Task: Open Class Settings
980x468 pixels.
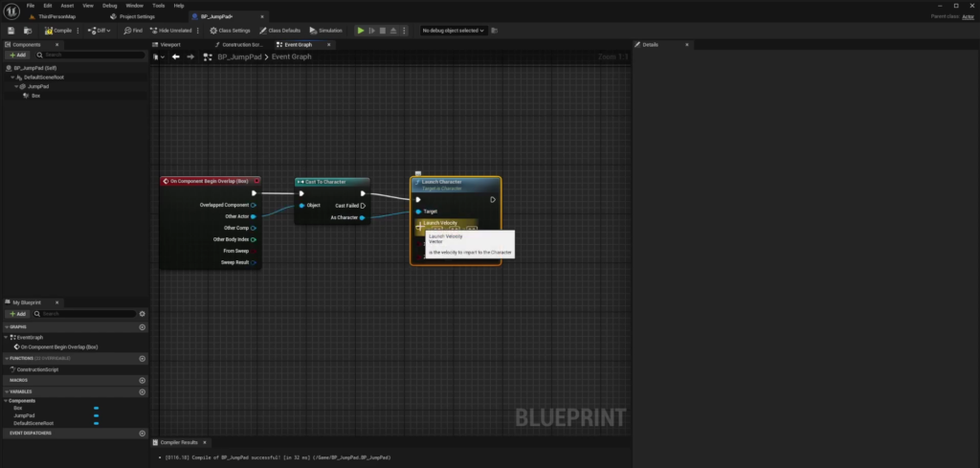Action: tap(230, 31)
